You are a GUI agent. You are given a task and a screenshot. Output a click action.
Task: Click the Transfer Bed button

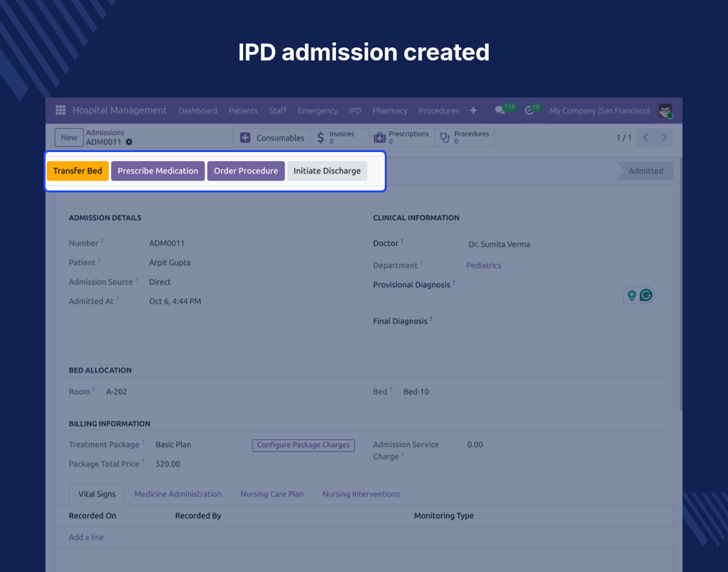[x=77, y=171]
